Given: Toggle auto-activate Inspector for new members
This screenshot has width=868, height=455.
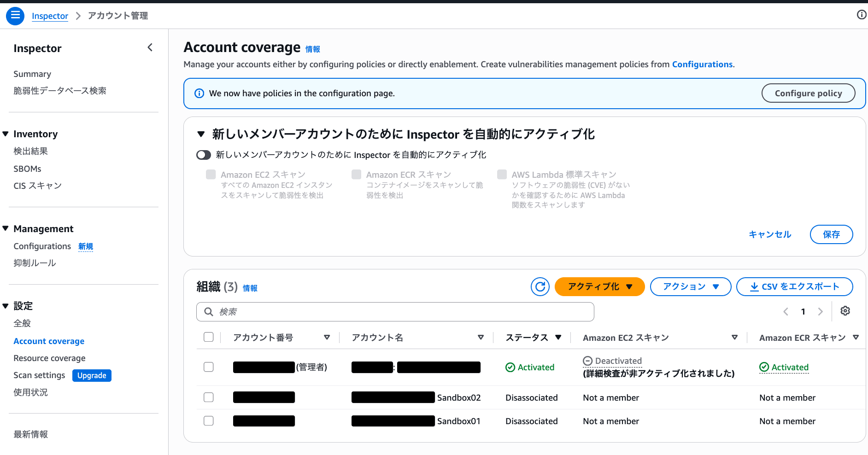Looking at the screenshot, I should (x=204, y=155).
